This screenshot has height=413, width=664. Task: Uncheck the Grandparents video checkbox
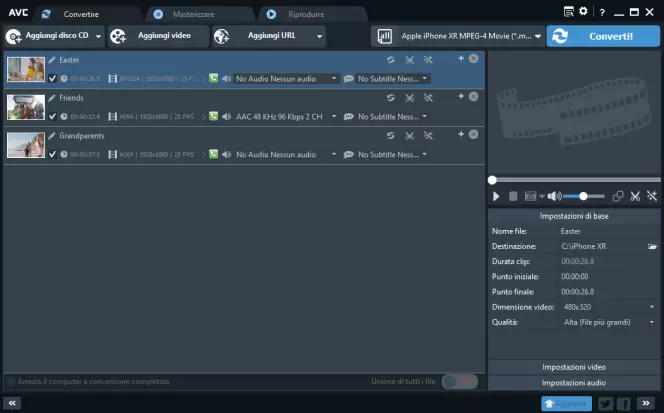[52, 154]
